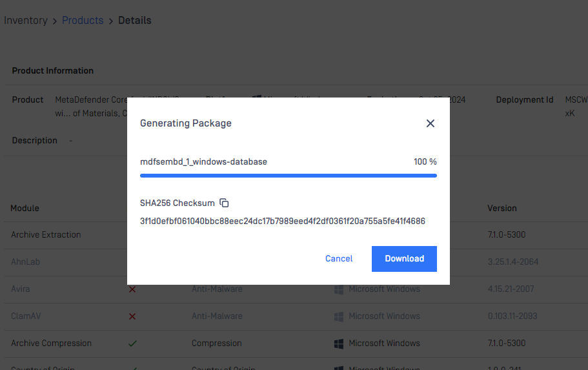This screenshot has height=370, width=588.
Task: Click the Download button
Action: (404, 258)
